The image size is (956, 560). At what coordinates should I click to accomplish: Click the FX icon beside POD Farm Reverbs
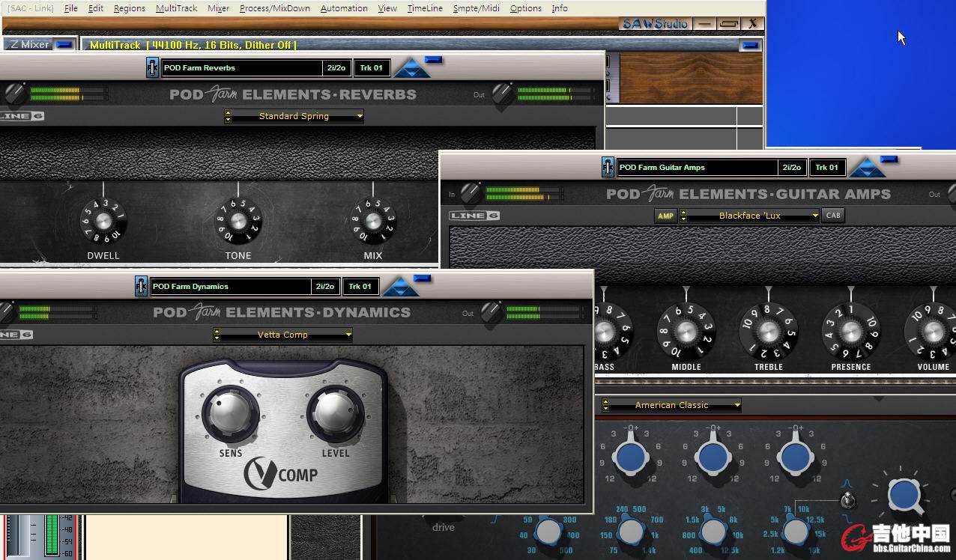pos(153,67)
